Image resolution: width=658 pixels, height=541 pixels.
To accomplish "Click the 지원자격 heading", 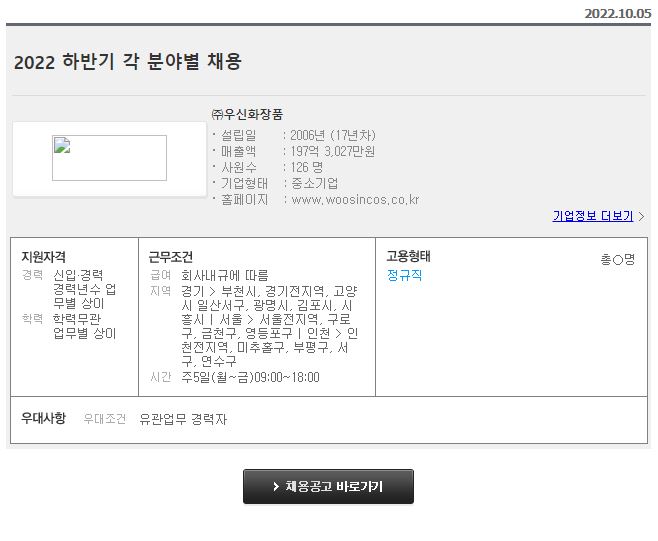I will click(x=43, y=256).
